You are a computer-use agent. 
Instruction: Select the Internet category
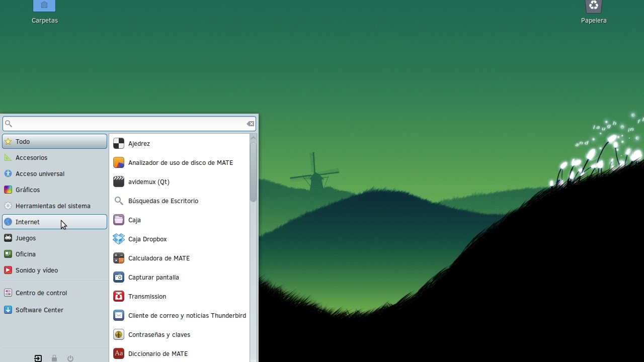click(x=54, y=222)
